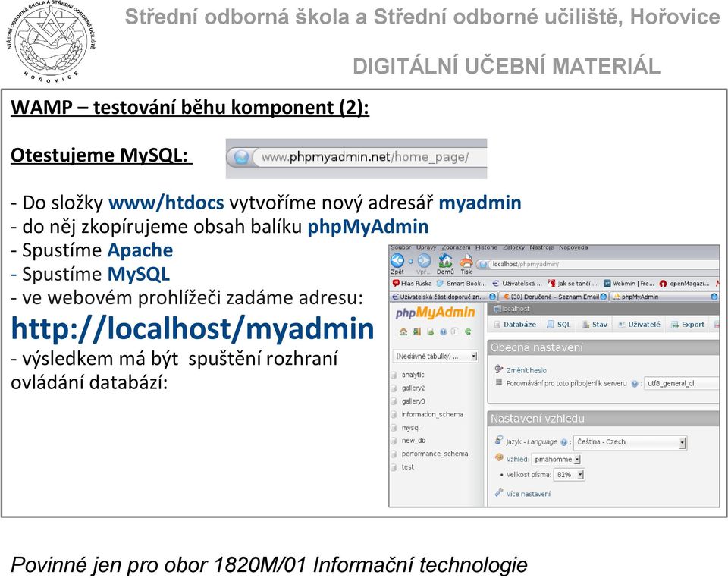Switch to the phpMyAdmin browser tab

coord(664,296)
